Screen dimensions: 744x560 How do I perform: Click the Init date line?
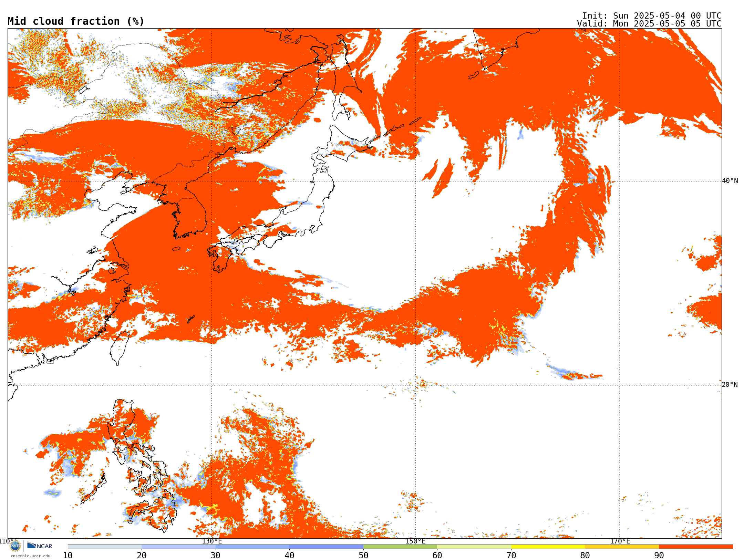coord(651,16)
